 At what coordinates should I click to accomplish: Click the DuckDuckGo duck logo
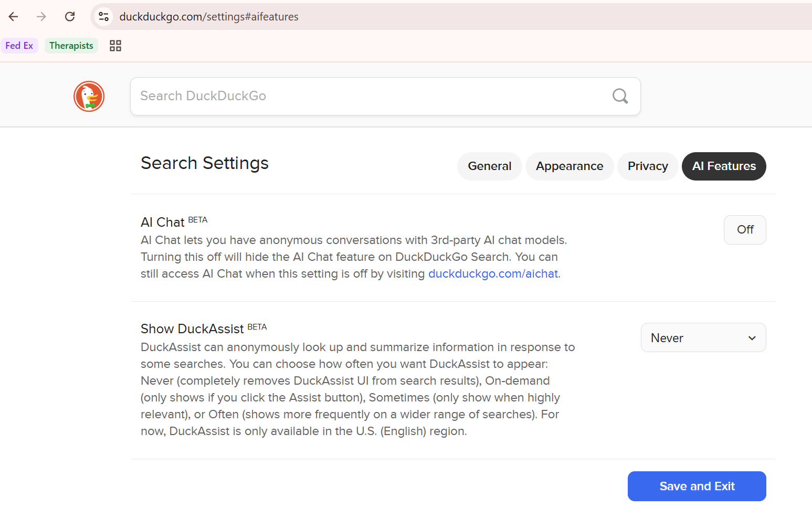tap(89, 97)
